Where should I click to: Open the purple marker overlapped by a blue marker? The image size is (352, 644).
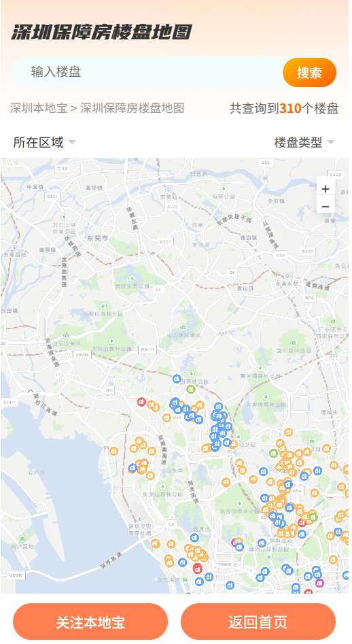[x=236, y=543]
